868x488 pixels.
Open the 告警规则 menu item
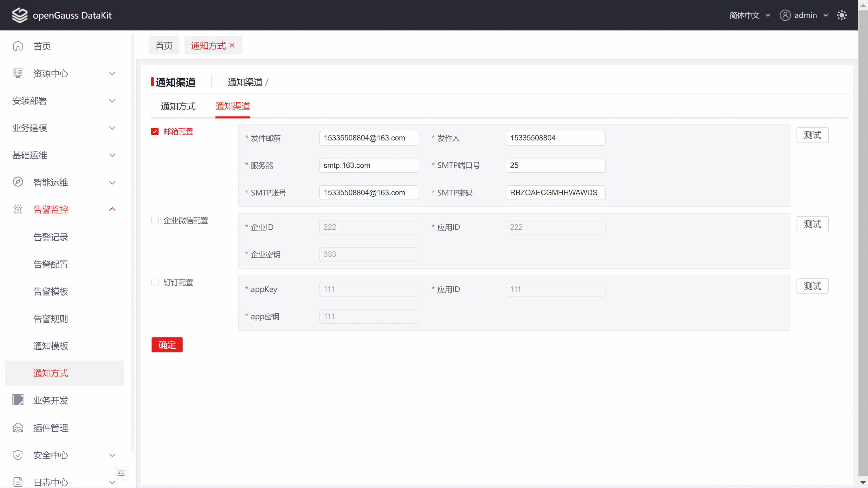click(51, 319)
